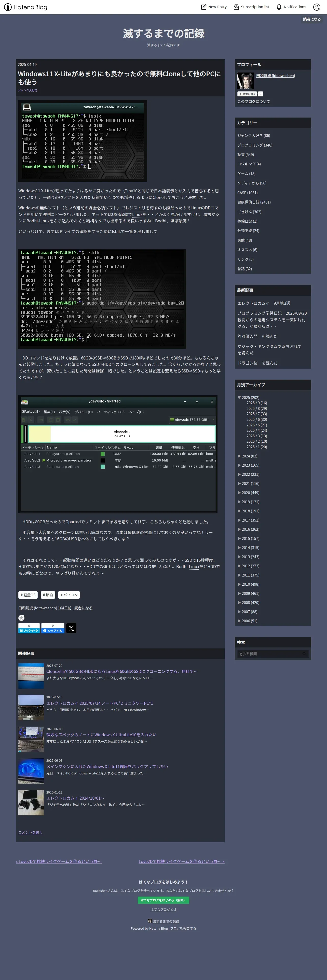The width and height of the screenshot is (327, 980).
Task: Open the 2025 / 4 (24) monthly archive
Action: point(256,430)
